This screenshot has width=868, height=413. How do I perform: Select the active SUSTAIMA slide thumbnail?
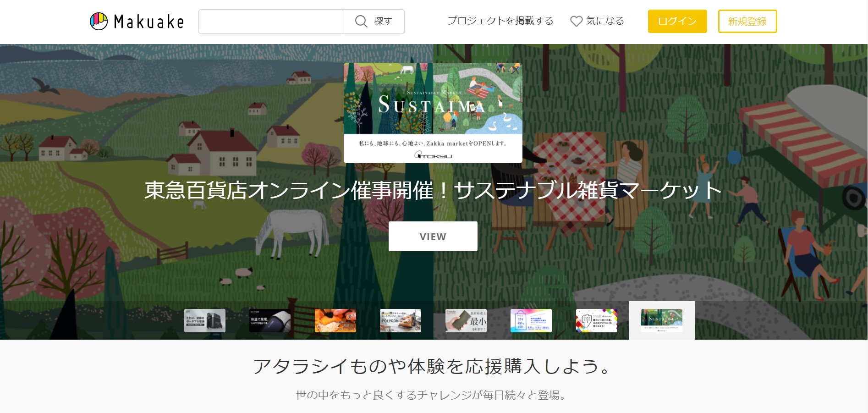662,320
